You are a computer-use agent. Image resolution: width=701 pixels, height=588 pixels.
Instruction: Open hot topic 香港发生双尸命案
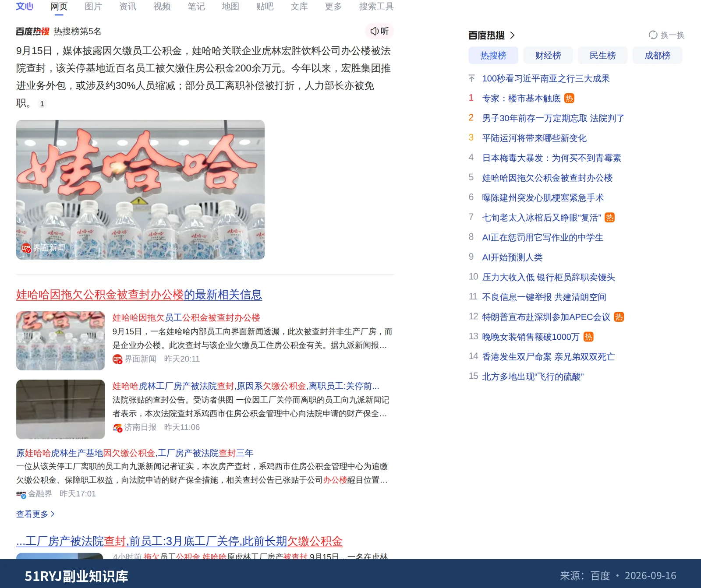549,357
